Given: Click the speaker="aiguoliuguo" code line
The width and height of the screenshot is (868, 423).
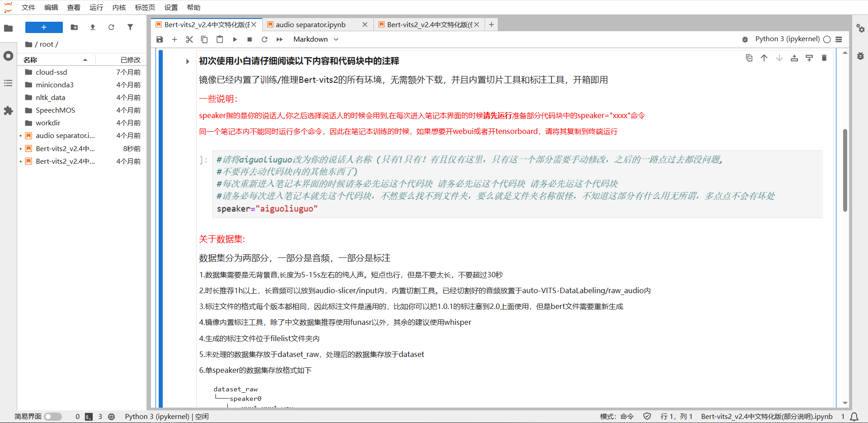Looking at the screenshot, I should (x=267, y=209).
